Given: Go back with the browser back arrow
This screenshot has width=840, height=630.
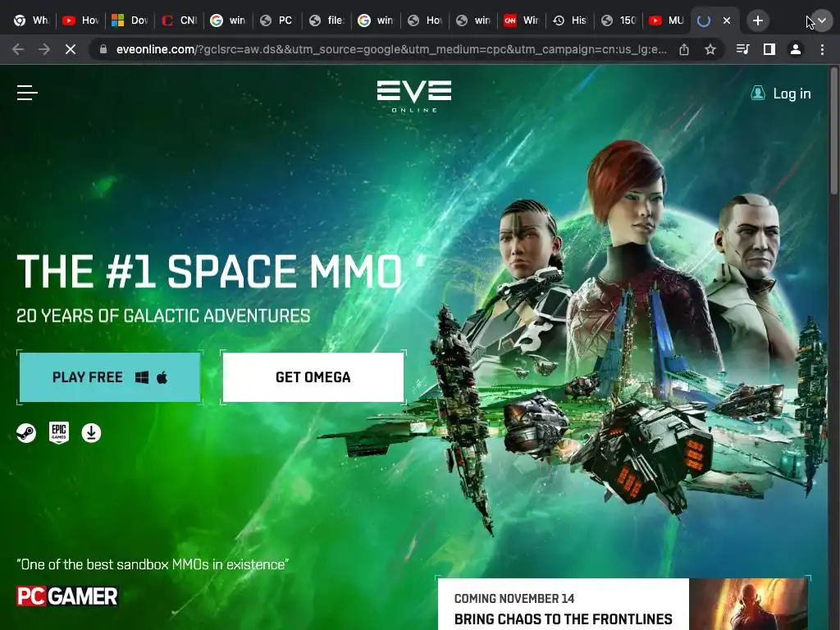Looking at the screenshot, I should [x=18, y=49].
